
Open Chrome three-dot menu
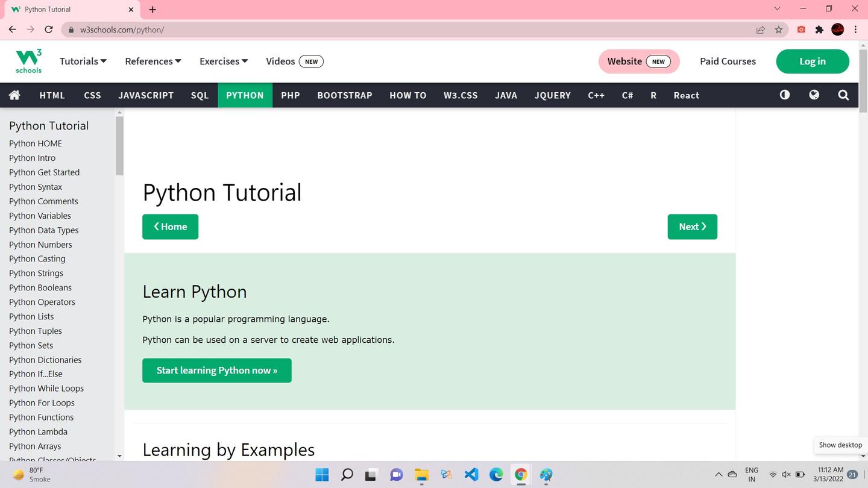855,30
